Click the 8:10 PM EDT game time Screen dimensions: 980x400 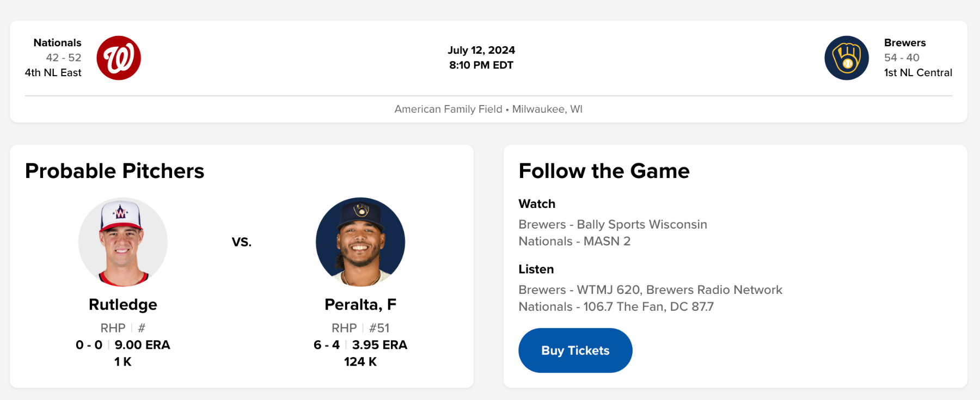click(481, 65)
